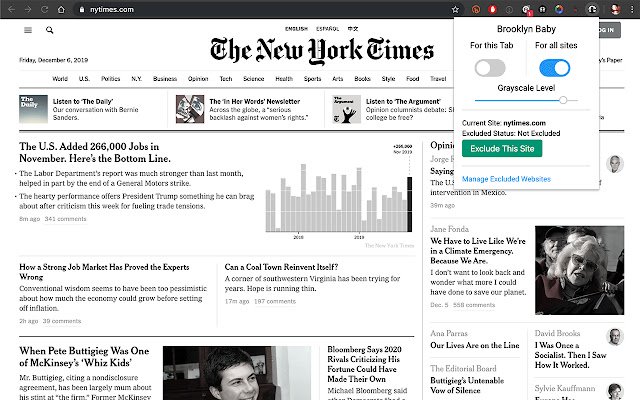The height and width of the screenshot is (400, 640).
Task: Go to the Travel section
Action: point(438,79)
